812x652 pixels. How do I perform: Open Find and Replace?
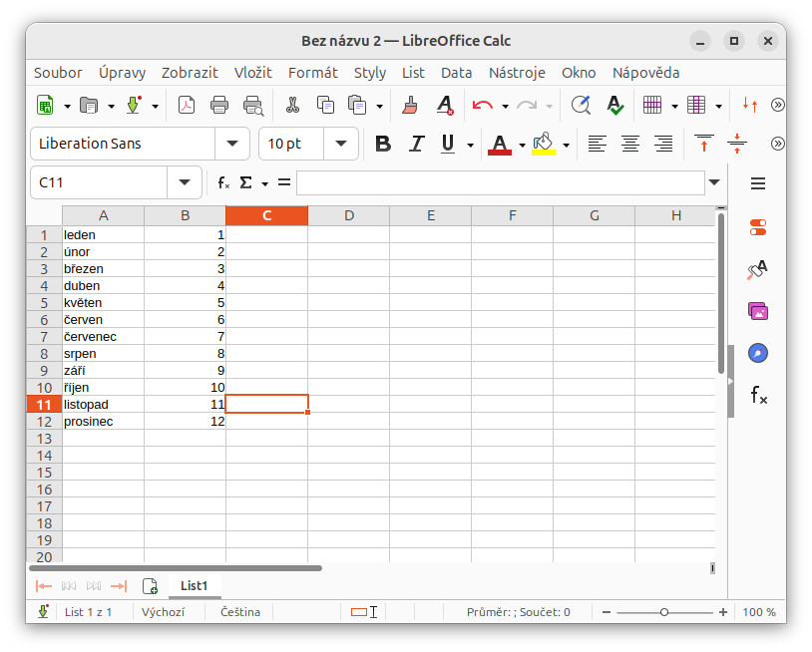tap(581, 104)
